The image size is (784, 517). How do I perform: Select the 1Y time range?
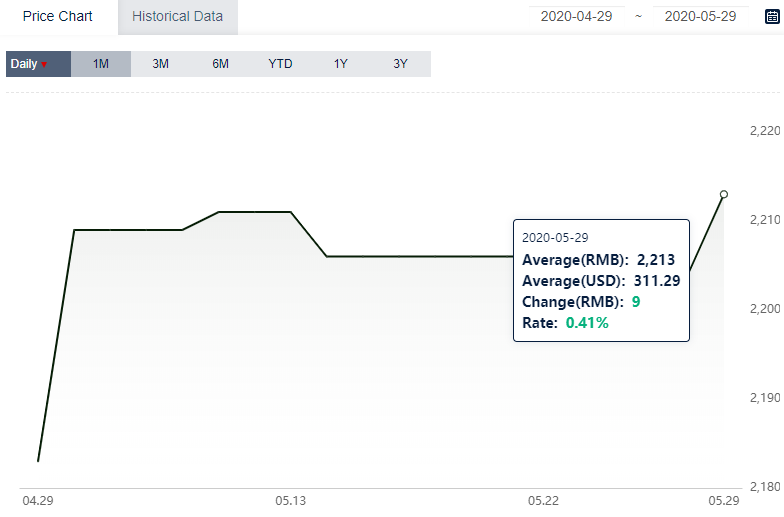(340, 64)
